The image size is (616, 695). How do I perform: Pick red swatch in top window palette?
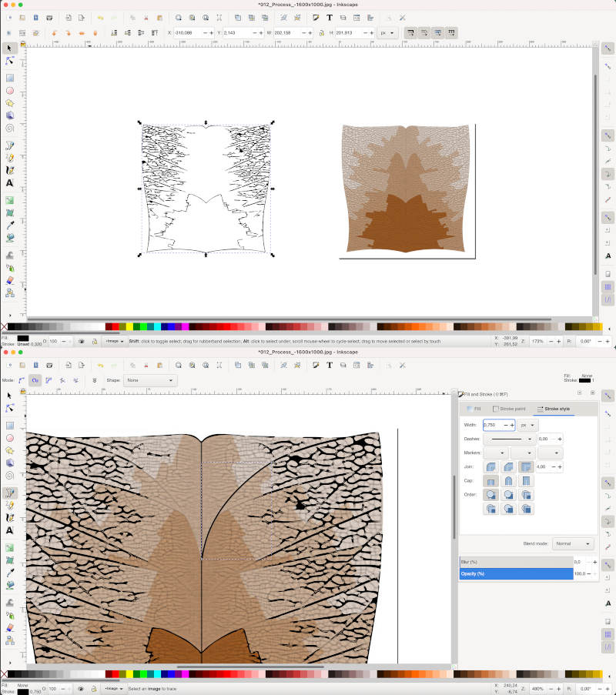pyautogui.click(x=115, y=326)
